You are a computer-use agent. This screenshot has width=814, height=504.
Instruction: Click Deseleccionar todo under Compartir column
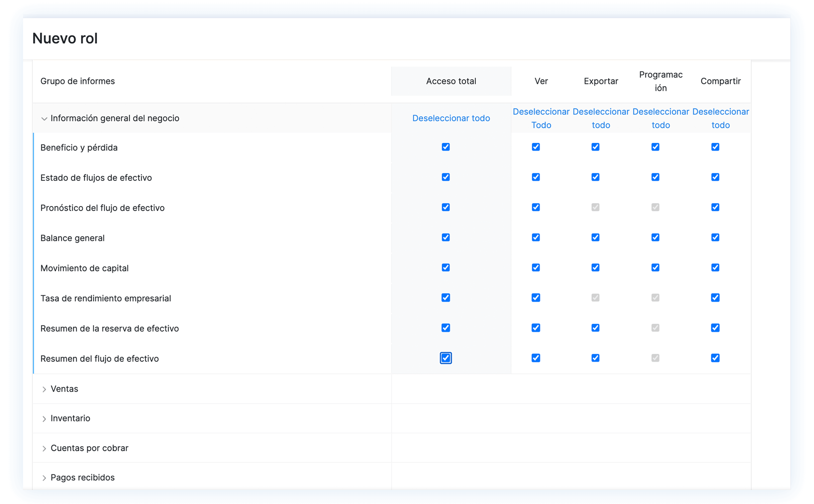pos(720,118)
